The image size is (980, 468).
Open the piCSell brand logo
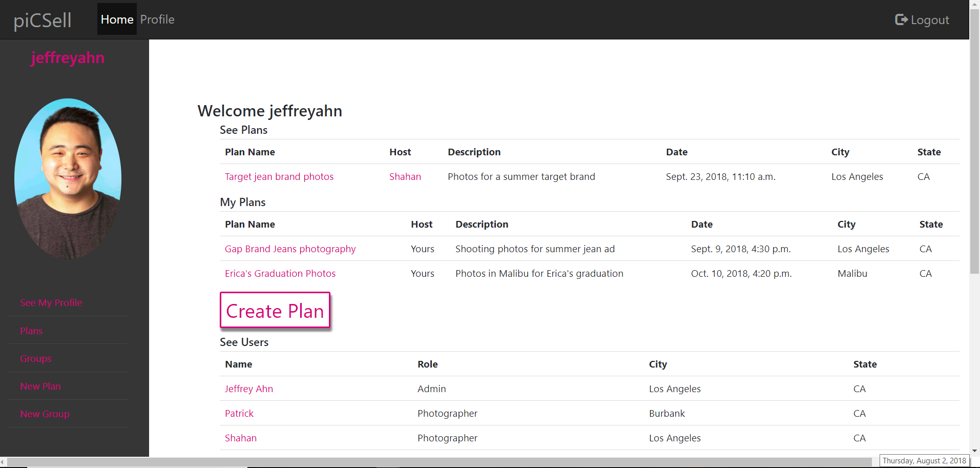[x=43, y=20]
